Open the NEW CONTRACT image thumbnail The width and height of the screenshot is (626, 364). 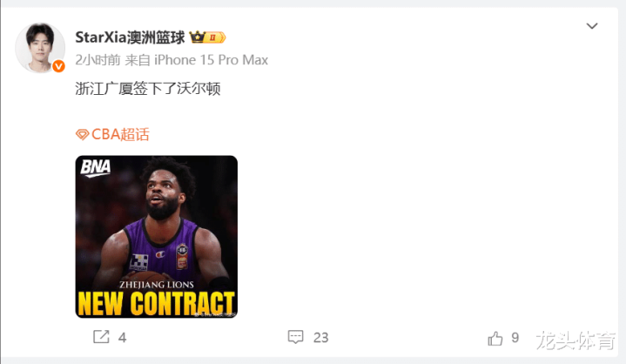157,237
